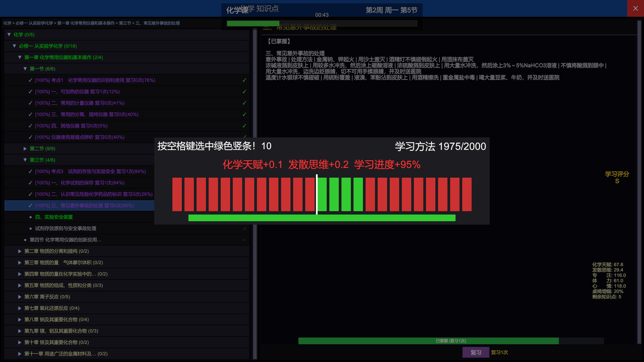Expand 第五章 物质的组成、性质和分类 (0/3)

[x=20, y=285]
